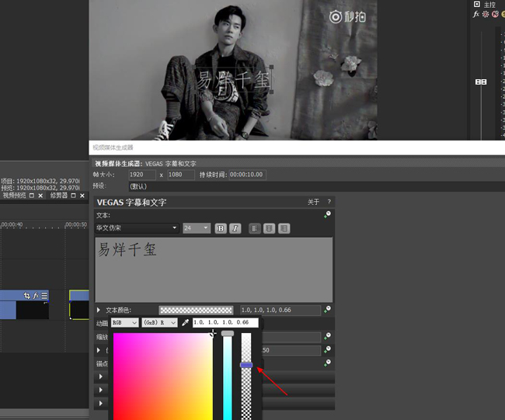Open the 预设 (默认) preset dropdown
Viewport: 505px width, 420px height.
coord(316,186)
